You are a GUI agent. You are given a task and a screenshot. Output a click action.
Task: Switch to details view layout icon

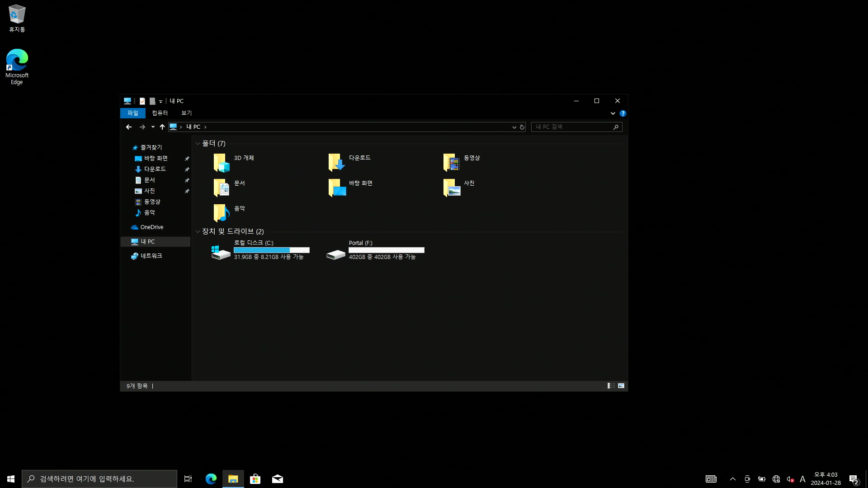[x=611, y=386]
